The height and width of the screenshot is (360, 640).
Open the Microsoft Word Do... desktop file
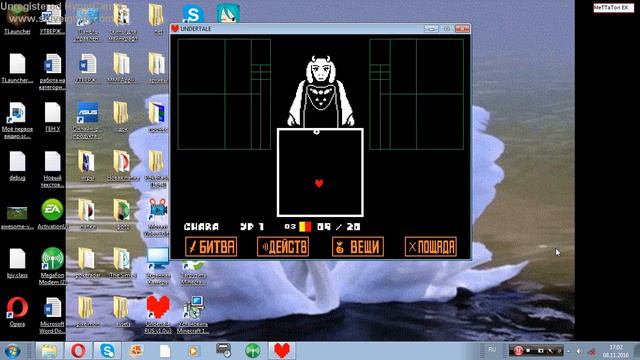coord(52,315)
